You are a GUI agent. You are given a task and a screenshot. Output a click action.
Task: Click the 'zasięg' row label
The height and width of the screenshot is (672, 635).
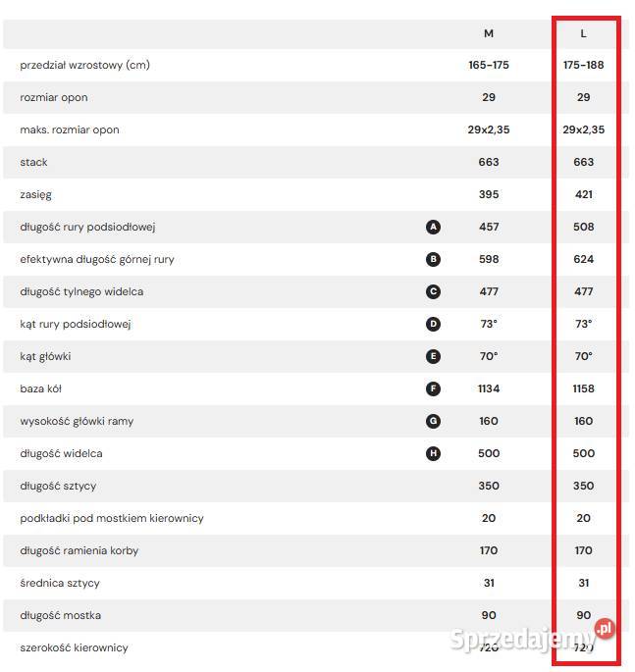(35, 194)
